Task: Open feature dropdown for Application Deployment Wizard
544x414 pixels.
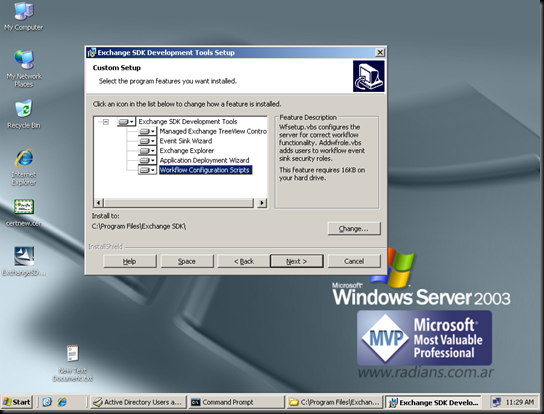Action: [147, 160]
